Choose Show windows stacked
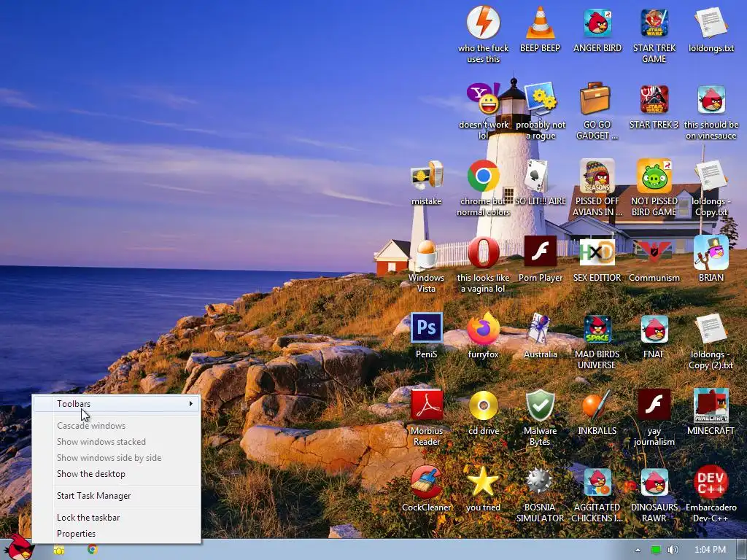This screenshot has height=560, width=747. (x=117, y=442)
